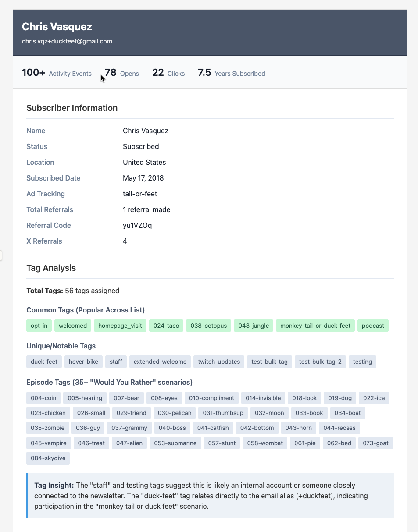This screenshot has width=418, height=532.
Task: Click the 037-grammy episode tag
Action: [129, 428]
